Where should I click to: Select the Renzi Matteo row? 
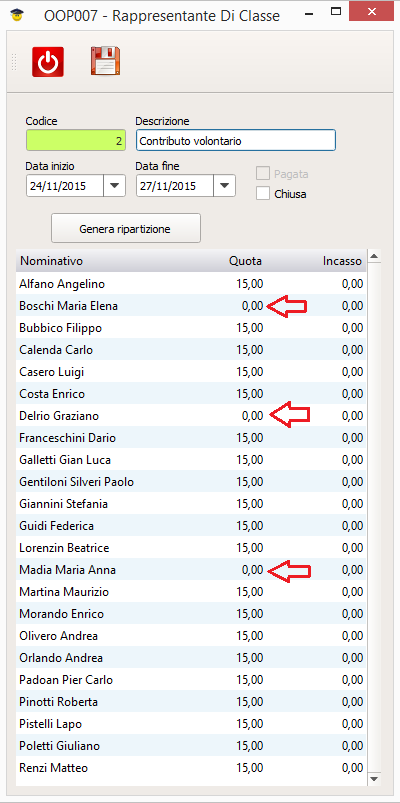tap(191, 768)
